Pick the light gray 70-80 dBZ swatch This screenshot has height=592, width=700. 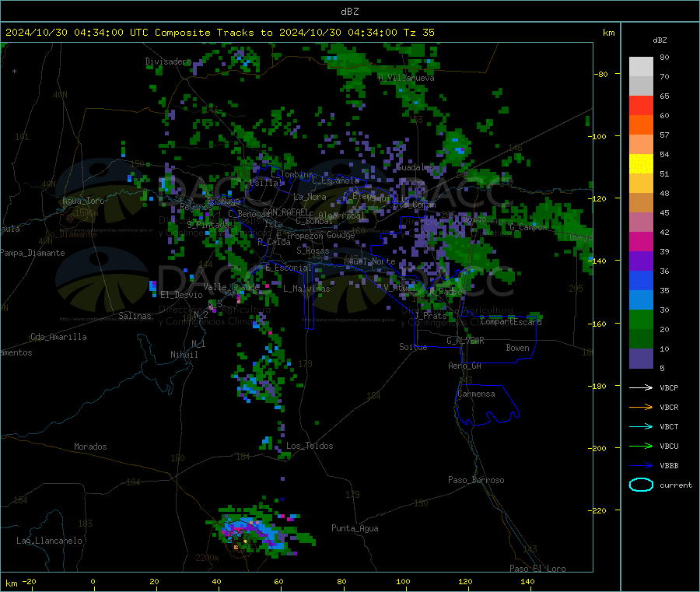(x=641, y=67)
